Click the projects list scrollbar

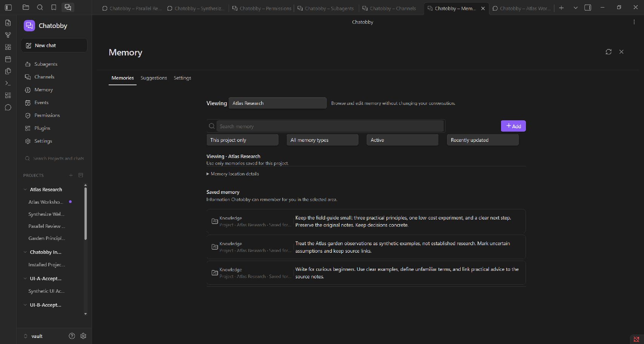[x=86, y=213]
